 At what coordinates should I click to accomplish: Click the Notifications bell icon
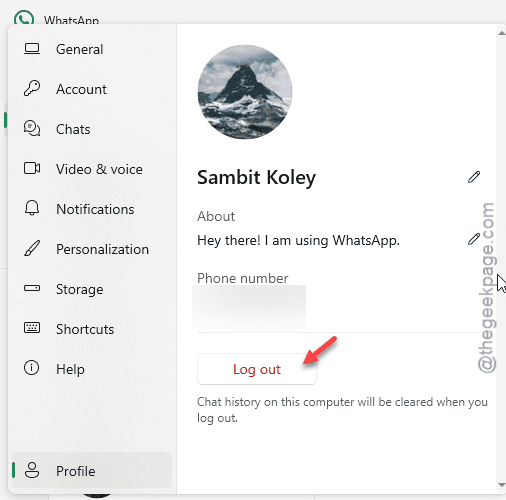32,208
